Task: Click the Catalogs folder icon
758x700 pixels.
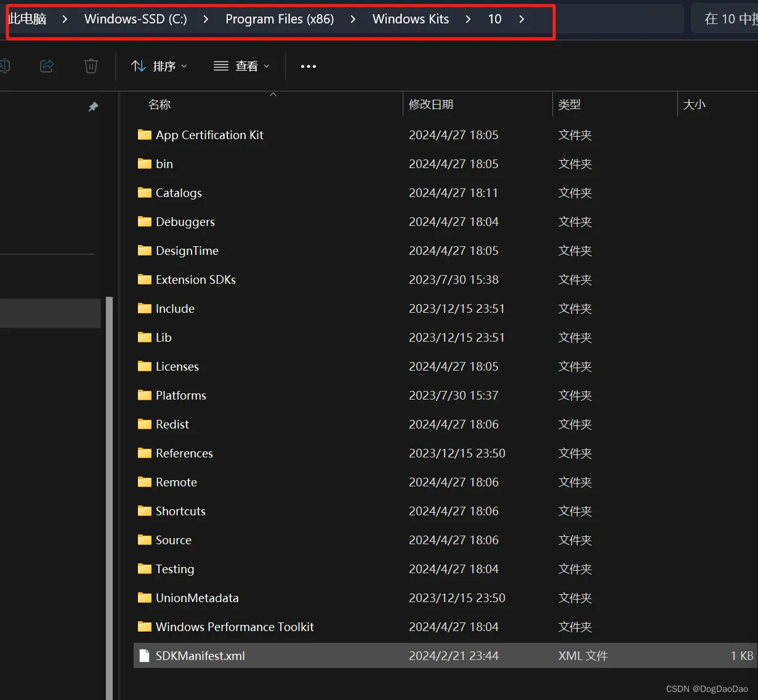Action: pos(145,193)
